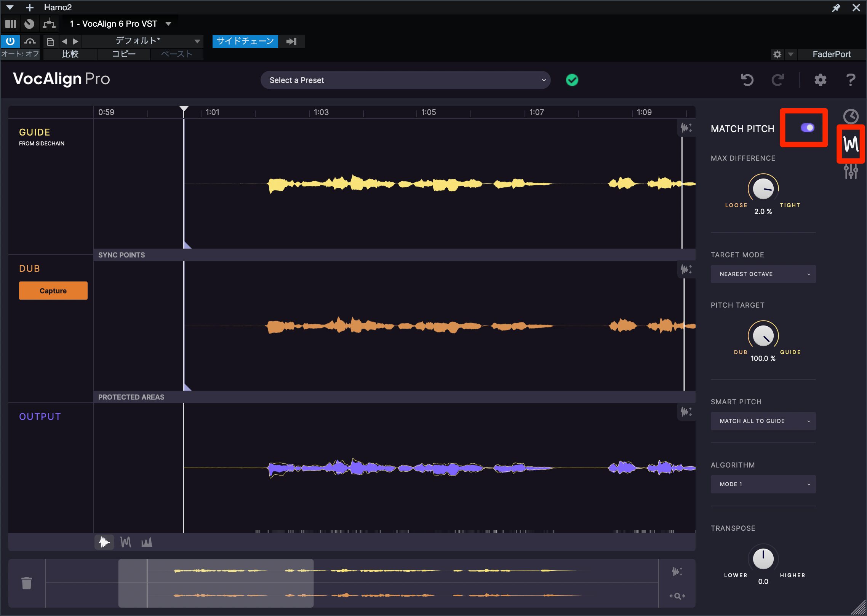
Task: Expand the Select a Preset dropdown
Action: (x=405, y=80)
